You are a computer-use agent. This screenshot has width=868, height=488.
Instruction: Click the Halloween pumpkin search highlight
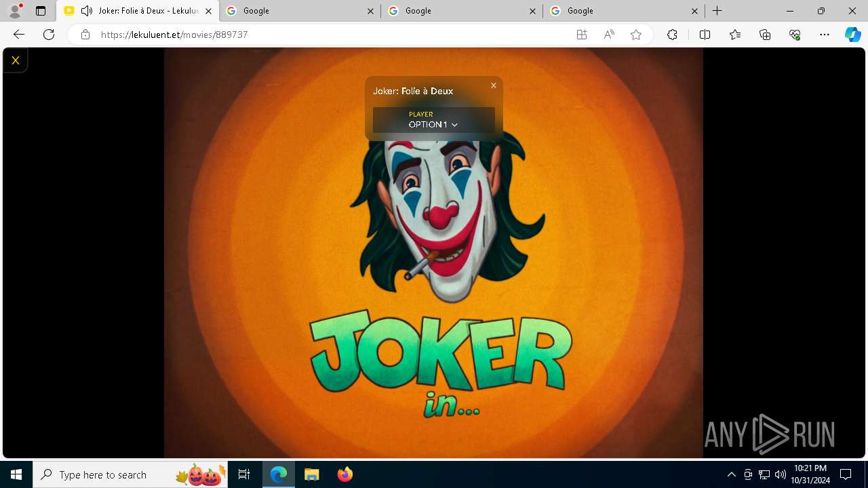(201, 474)
